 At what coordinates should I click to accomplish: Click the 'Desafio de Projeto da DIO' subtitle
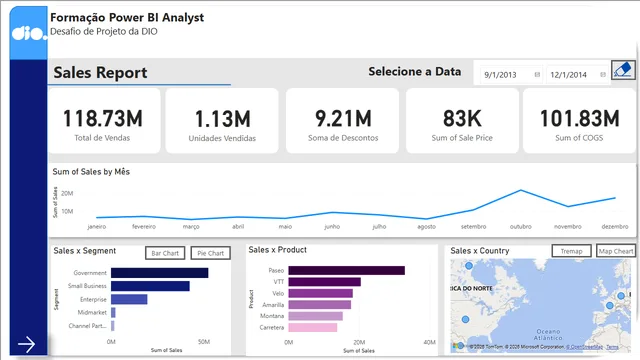pyautogui.click(x=104, y=31)
